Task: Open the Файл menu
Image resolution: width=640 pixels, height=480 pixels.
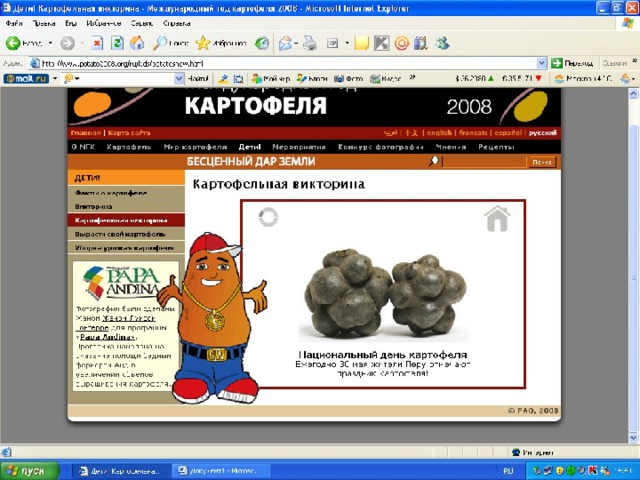Action: point(14,23)
